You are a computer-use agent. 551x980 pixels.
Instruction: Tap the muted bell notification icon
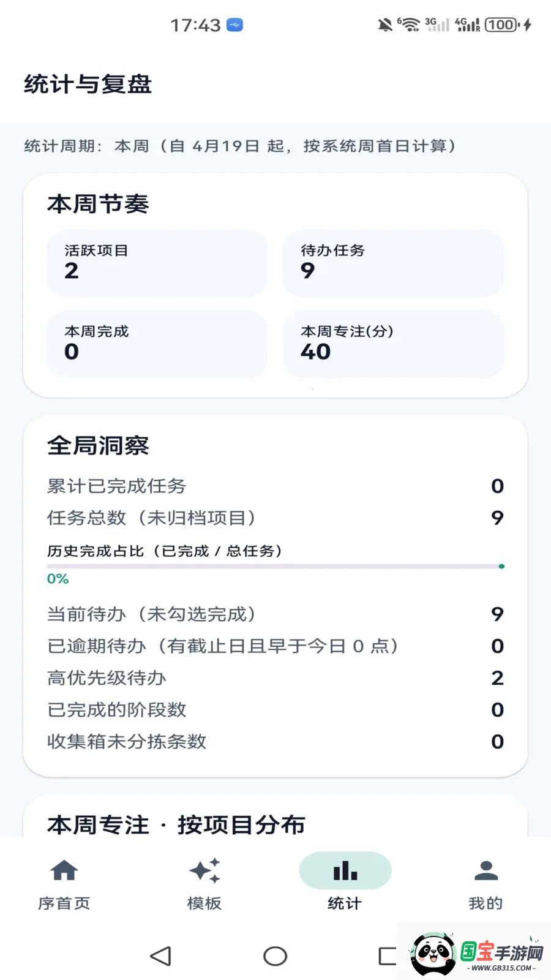(385, 25)
